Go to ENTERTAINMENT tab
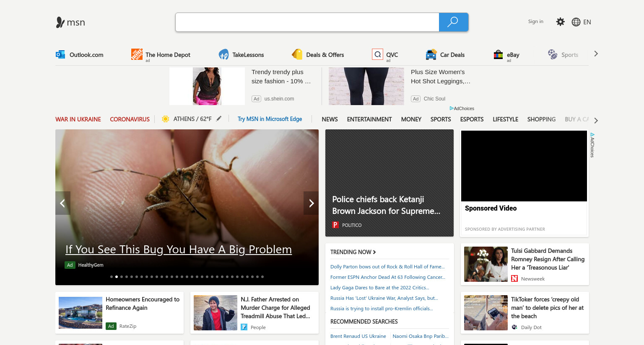 pos(369,119)
